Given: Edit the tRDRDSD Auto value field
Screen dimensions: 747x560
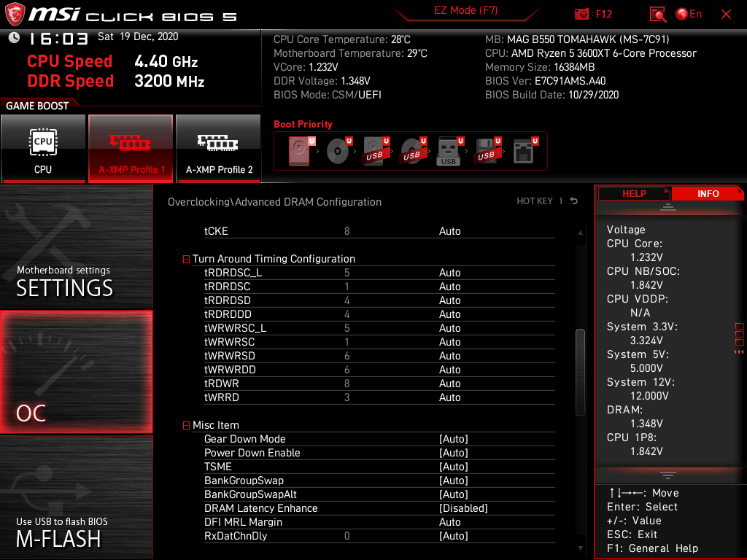Looking at the screenshot, I should pyautogui.click(x=449, y=300).
